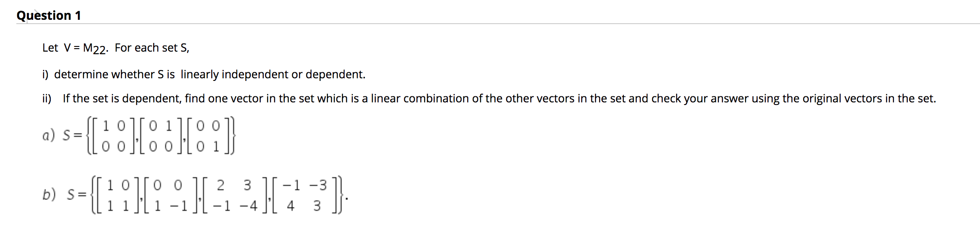Select the phrase "For each set S,"

coord(152,48)
